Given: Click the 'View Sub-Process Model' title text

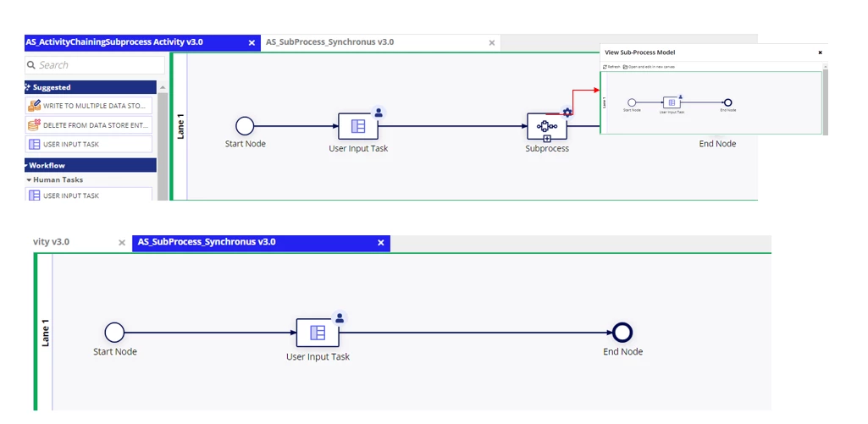Looking at the screenshot, I should tap(640, 52).
